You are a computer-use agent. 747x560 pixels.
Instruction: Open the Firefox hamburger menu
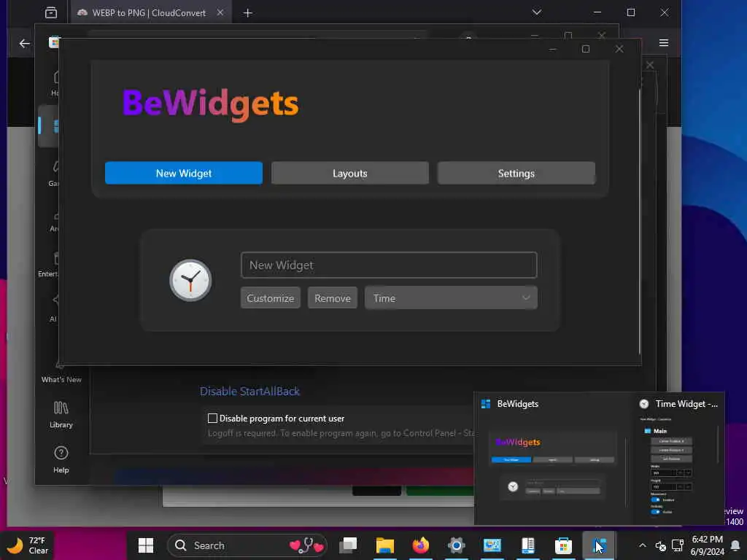664,43
